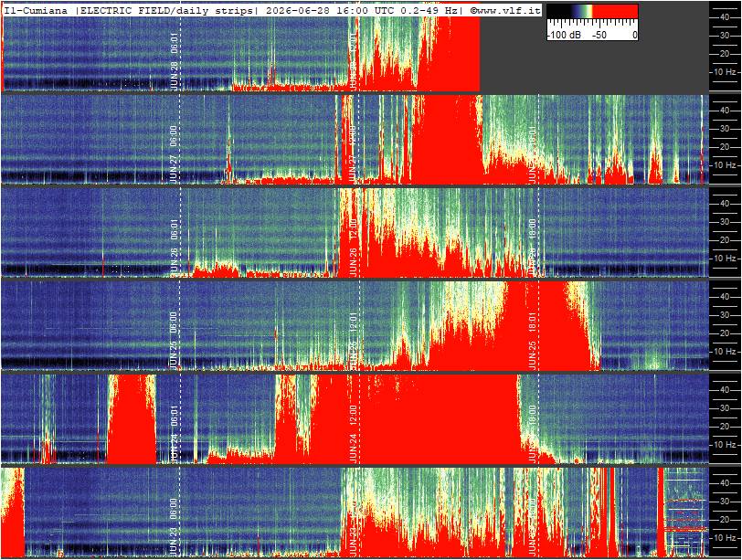Click the JUN-24 06:01 time marker
742x560 pixels.
tap(174, 433)
